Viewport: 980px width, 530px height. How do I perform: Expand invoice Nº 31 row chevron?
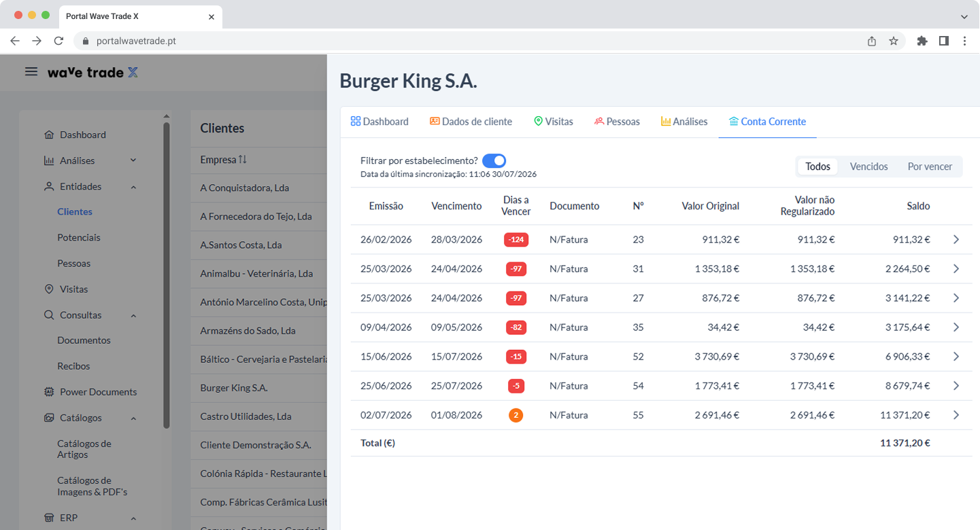pos(956,268)
